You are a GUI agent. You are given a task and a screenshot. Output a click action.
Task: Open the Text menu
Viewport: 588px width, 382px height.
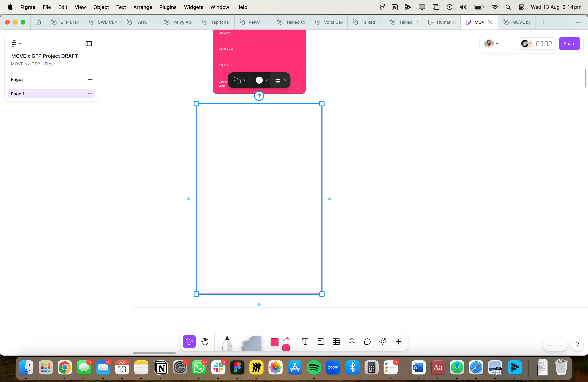[121, 7]
